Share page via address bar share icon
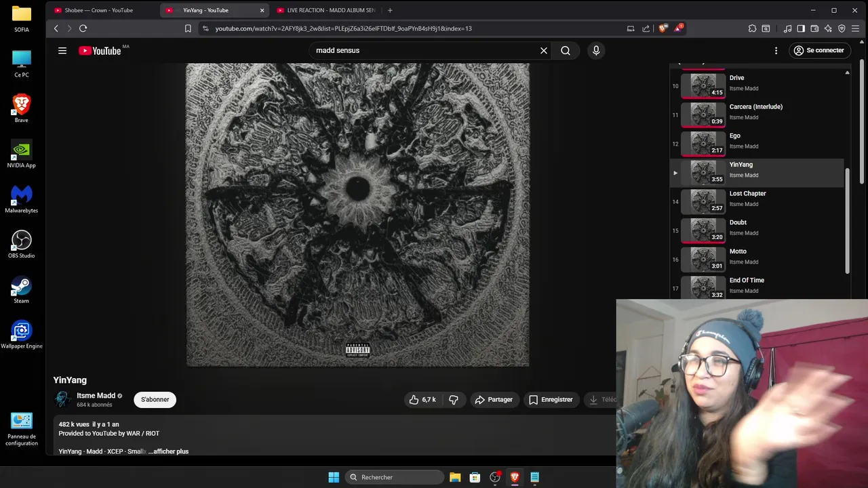This screenshot has height=488, width=868. pyautogui.click(x=646, y=28)
